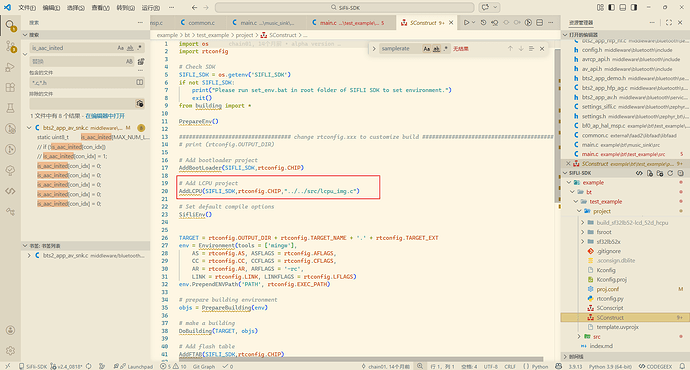The height and width of the screenshot is (370, 690).
Task: Switch to main.c music_sink tab
Action: (x=267, y=23)
